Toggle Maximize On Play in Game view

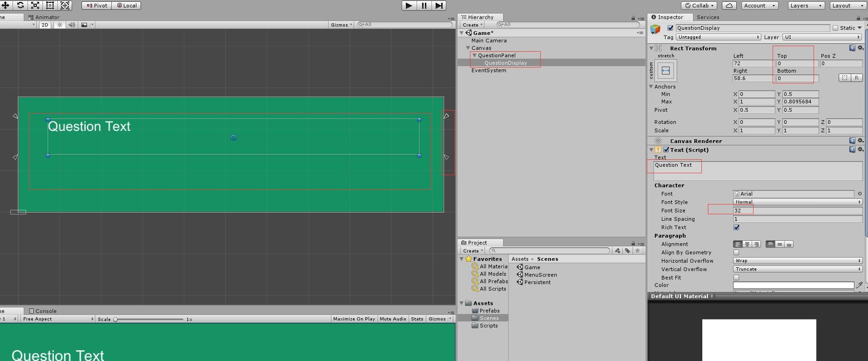pos(354,319)
